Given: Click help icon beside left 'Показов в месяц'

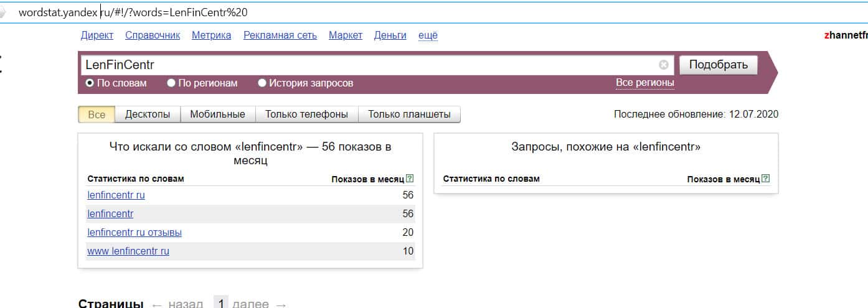Looking at the screenshot, I should pyautogui.click(x=410, y=179).
